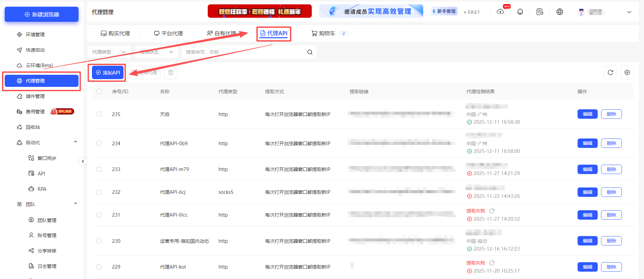Click the socks5 type cell
This screenshot has height=279, width=644.
[226, 192]
